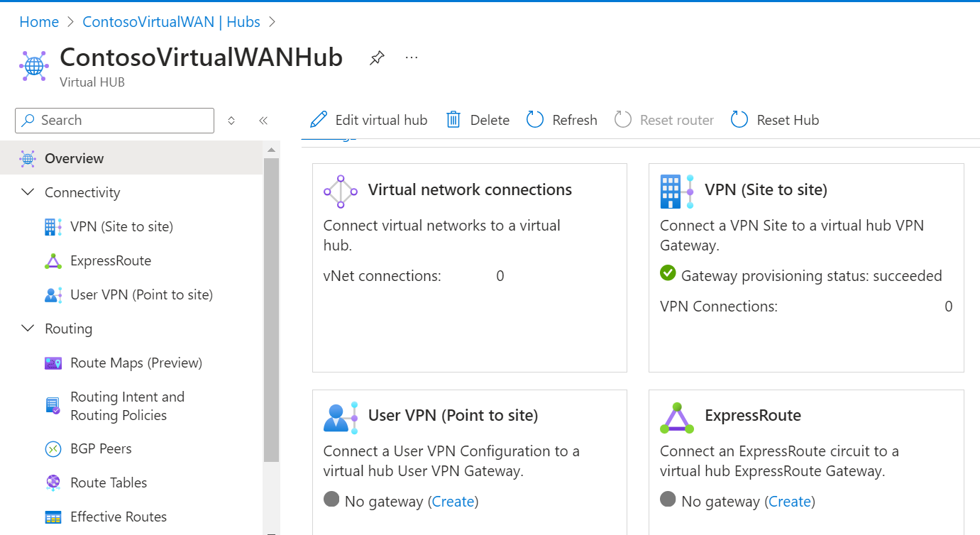Toggle expand/collapse all menu groups arrows

point(231,121)
